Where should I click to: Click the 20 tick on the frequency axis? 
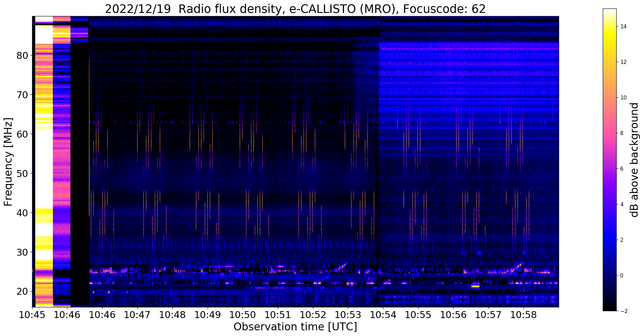[x=22, y=292]
